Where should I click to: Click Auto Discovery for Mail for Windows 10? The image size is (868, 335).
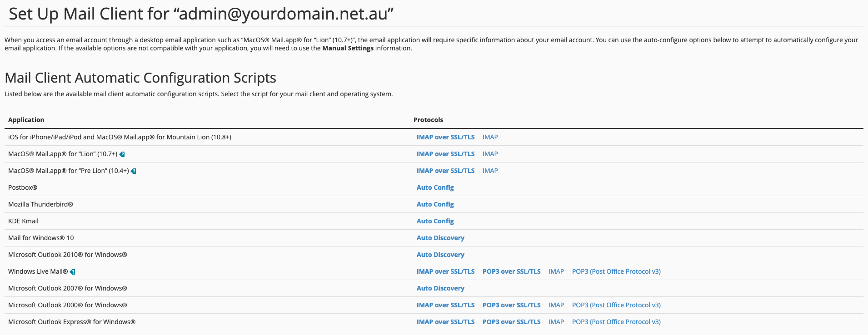point(440,238)
